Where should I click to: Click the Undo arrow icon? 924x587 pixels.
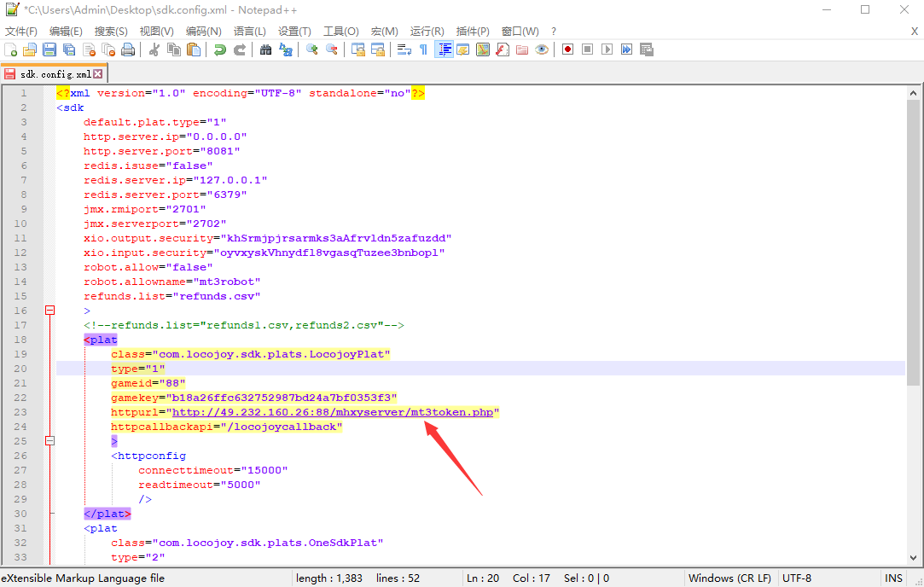(x=219, y=49)
